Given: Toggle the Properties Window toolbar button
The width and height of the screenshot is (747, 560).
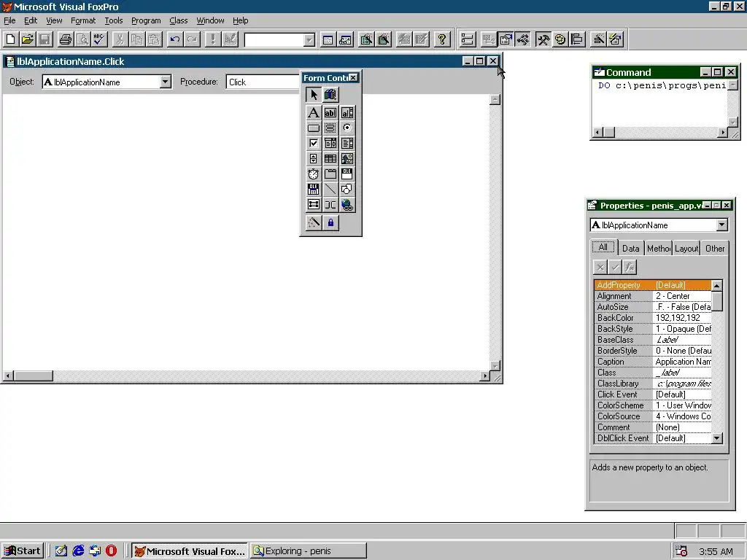Looking at the screenshot, I should (506, 39).
